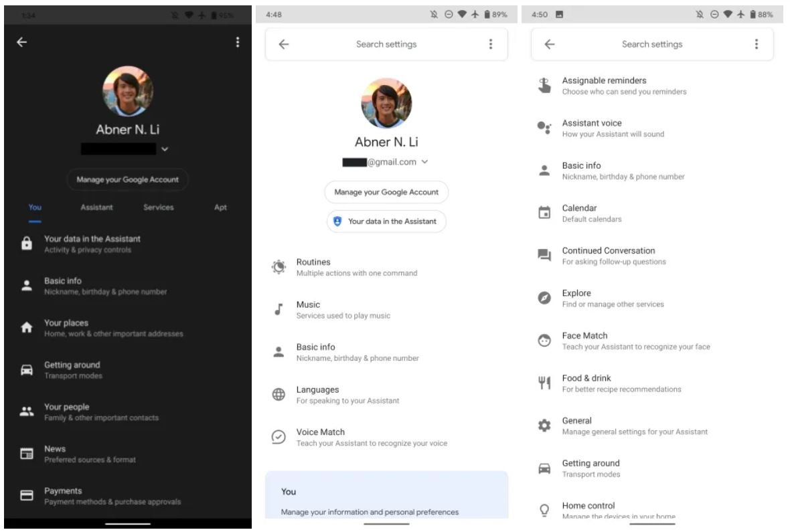Image resolution: width=790 pixels, height=532 pixels.
Task: Tap the Assignable reminders hand icon
Action: pos(544,86)
